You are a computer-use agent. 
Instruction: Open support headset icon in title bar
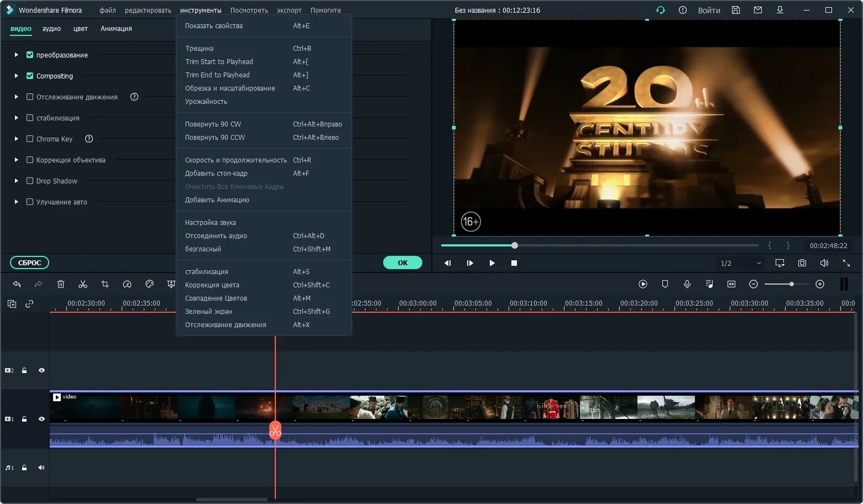[660, 10]
